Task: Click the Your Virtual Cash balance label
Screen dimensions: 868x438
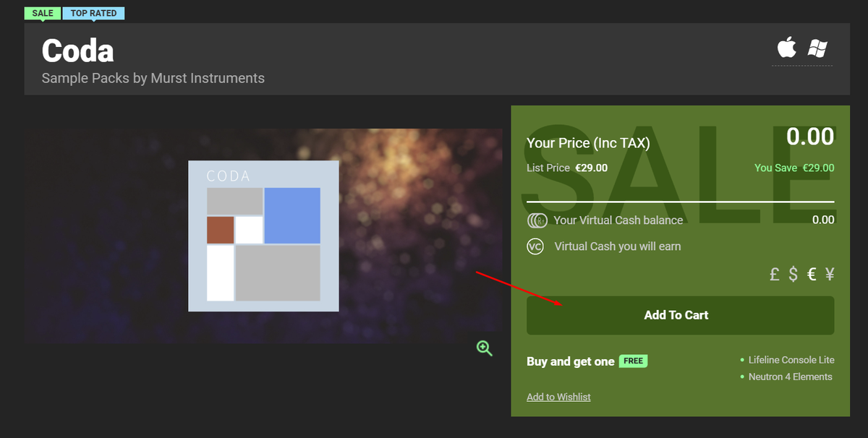Action: pos(618,220)
